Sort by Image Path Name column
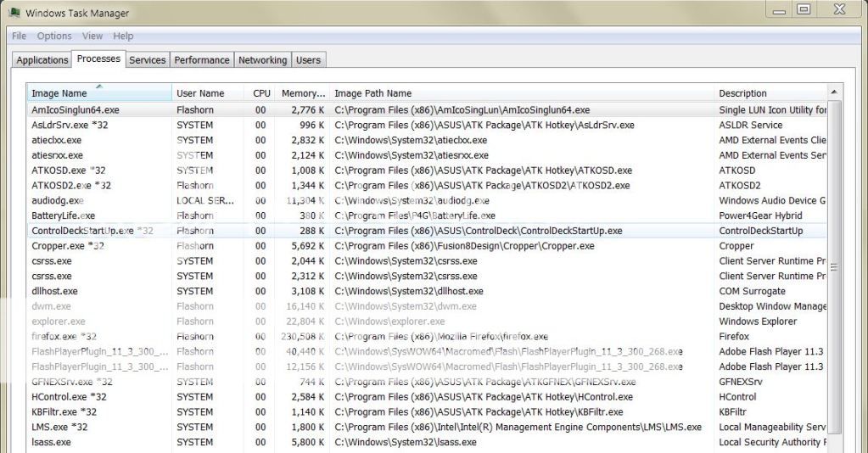Viewport: 868px width, 453px height. point(522,93)
